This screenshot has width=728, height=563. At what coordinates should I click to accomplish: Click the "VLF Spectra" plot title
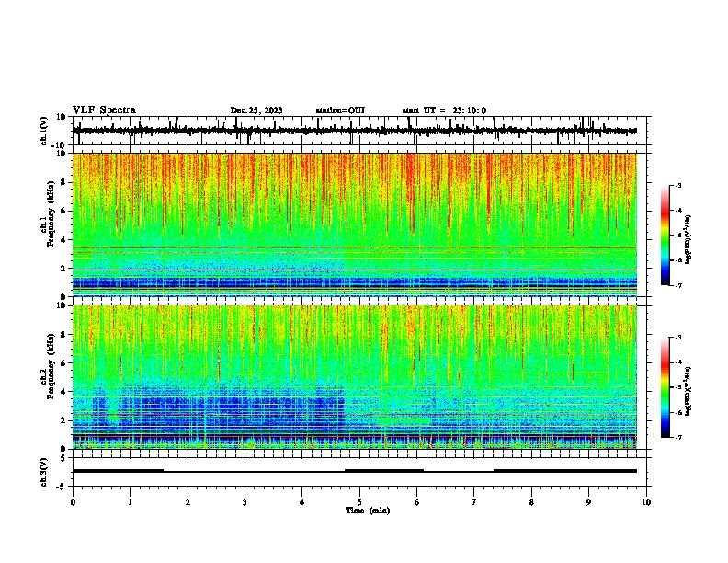click(x=104, y=110)
